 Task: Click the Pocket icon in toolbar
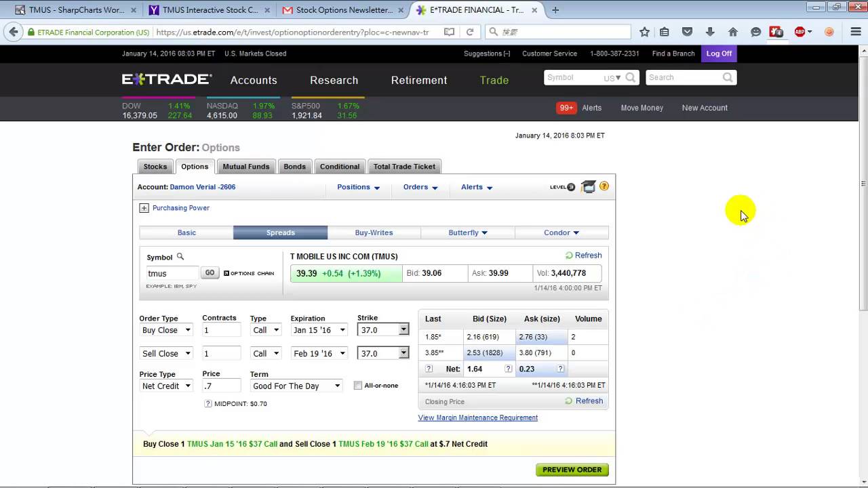click(x=687, y=32)
